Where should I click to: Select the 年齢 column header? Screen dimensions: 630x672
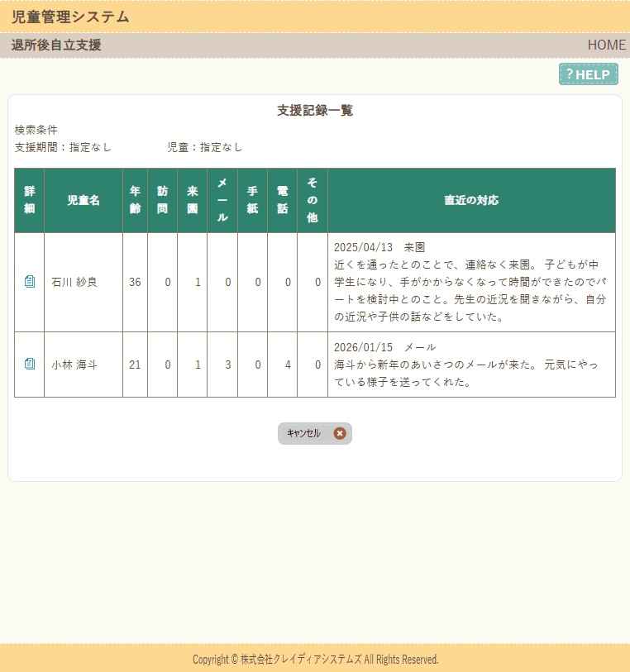pos(135,200)
